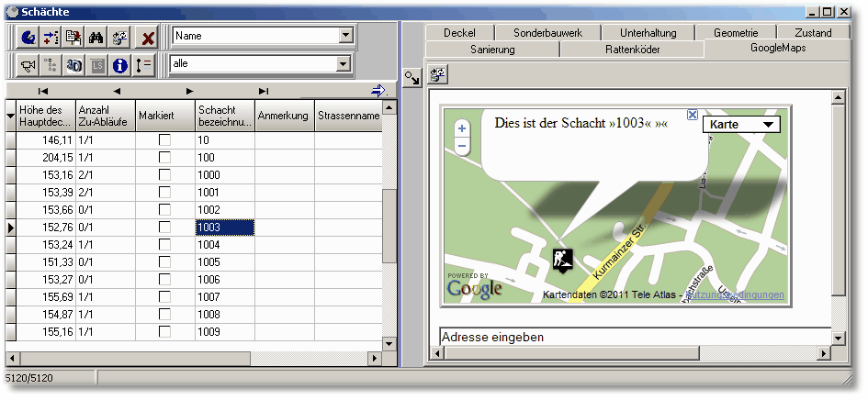The width and height of the screenshot is (868, 400).
Task: Tick the Markiert checkbox for Schacht 1005
Action: [x=165, y=262]
